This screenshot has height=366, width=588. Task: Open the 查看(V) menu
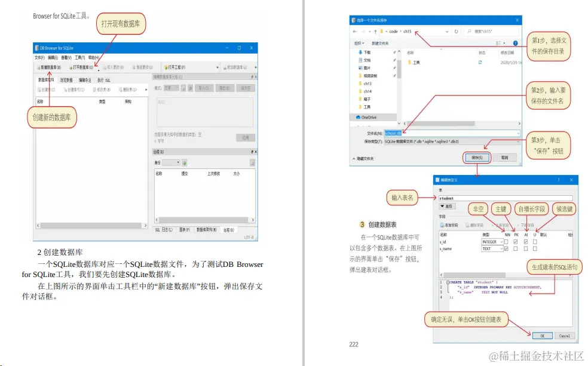click(x=66, y=58)
